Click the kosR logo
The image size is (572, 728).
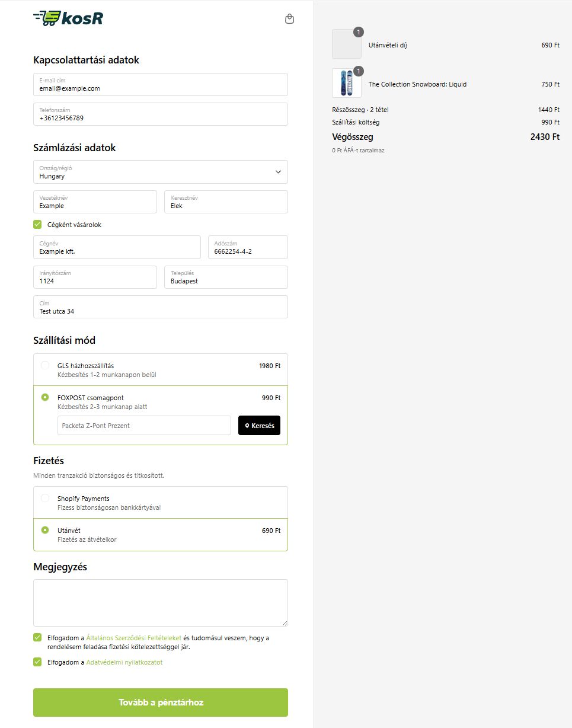pyautogui.click(x=68, y=18)
